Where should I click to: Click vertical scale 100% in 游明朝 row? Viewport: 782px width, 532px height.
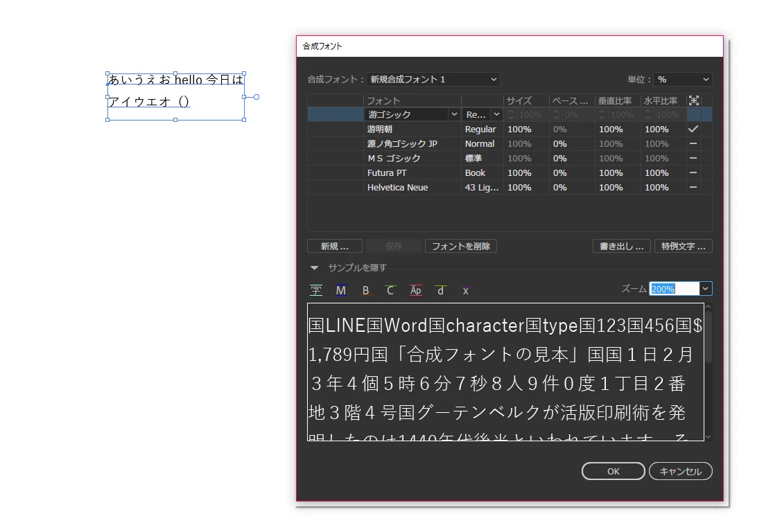pos(611,130)
